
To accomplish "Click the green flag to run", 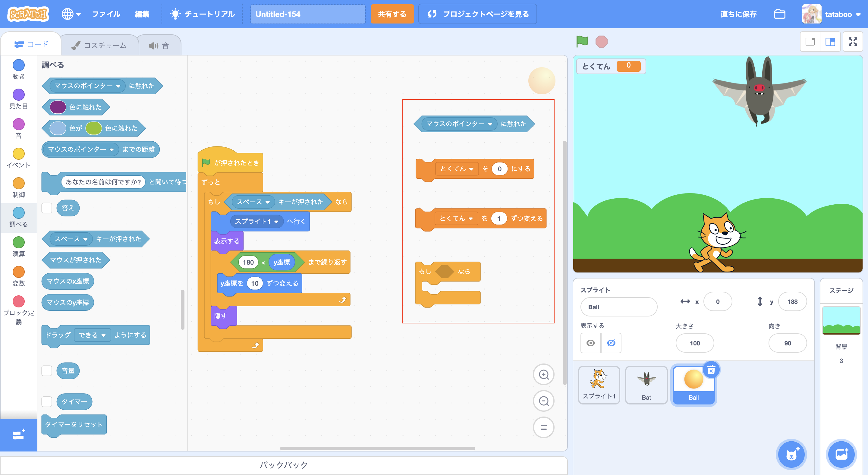I will click(x=582, y=41).
